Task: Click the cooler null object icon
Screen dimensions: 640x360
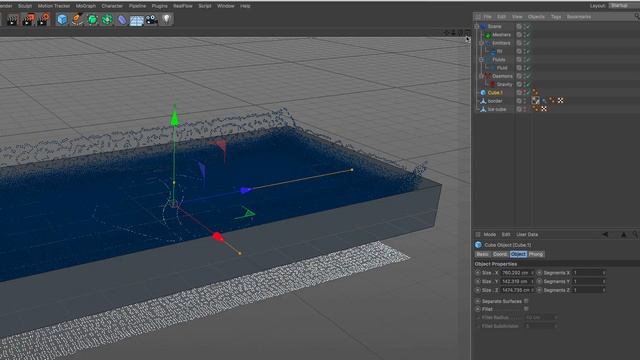Action: coord(483,101)
